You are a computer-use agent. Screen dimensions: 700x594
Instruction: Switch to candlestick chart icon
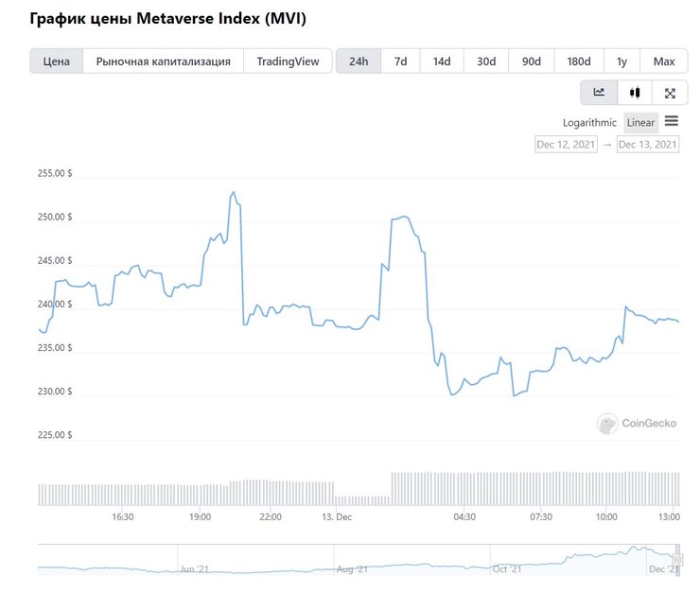(634, 93)
